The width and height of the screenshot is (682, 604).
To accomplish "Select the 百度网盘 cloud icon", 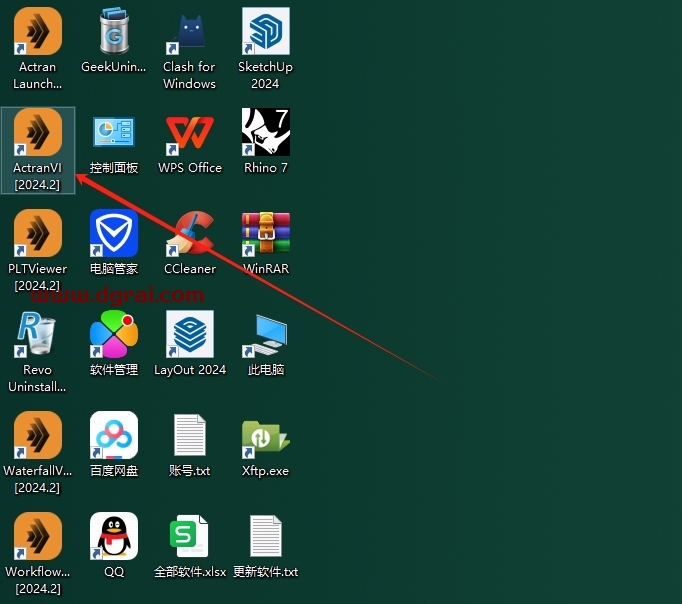I will (x=114, y=435).
